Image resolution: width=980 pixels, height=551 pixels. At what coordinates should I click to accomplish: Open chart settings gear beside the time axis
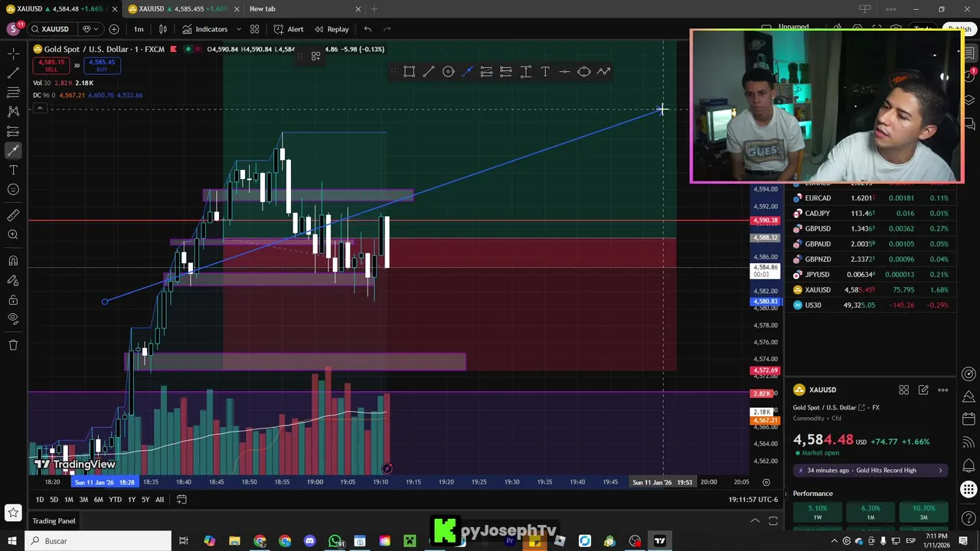[x=766, y=482]
